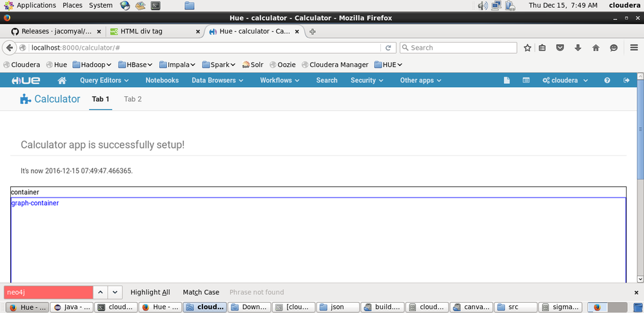Image resolution: width=644 pixels, height=313 pixels.
Task: Switch to the HTML div tag browser tab
Action: tap(155, 32)
